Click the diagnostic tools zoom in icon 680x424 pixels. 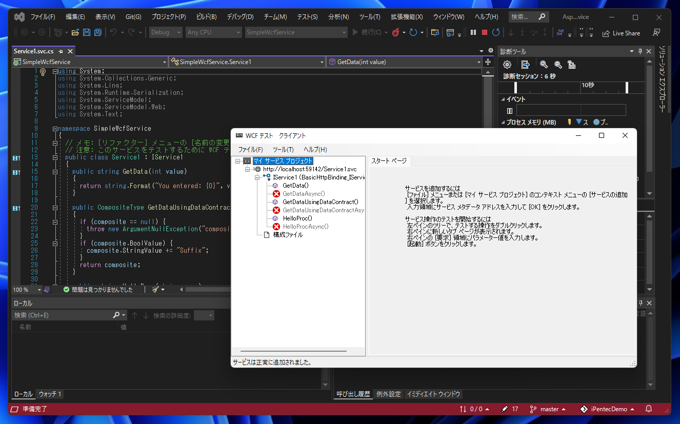pos(543,65)
